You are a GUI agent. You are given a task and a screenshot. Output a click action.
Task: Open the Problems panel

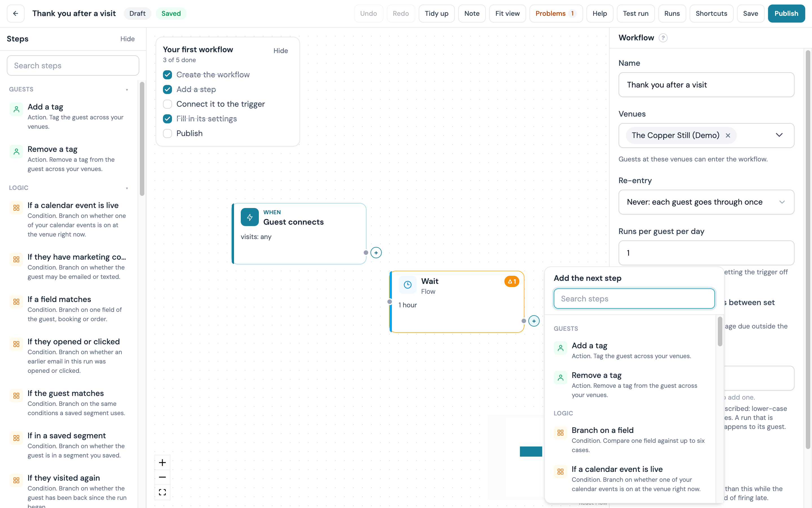pyautogui.click(x=556, y=14)
